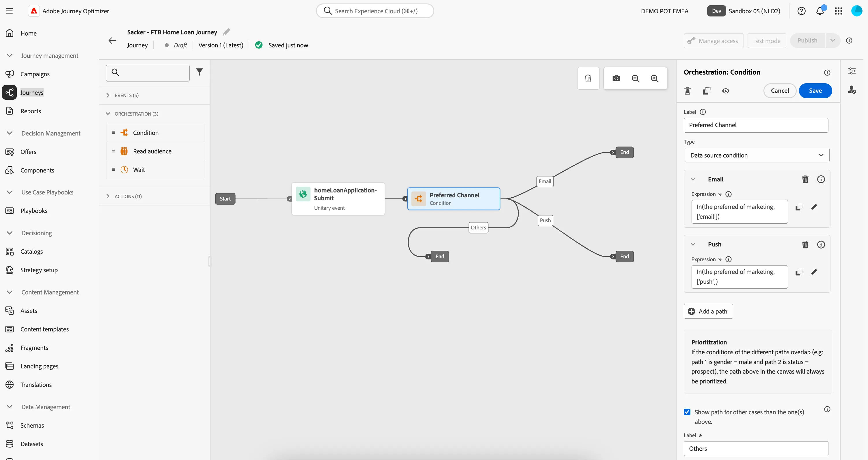Click the Save button

coord(815,91)
